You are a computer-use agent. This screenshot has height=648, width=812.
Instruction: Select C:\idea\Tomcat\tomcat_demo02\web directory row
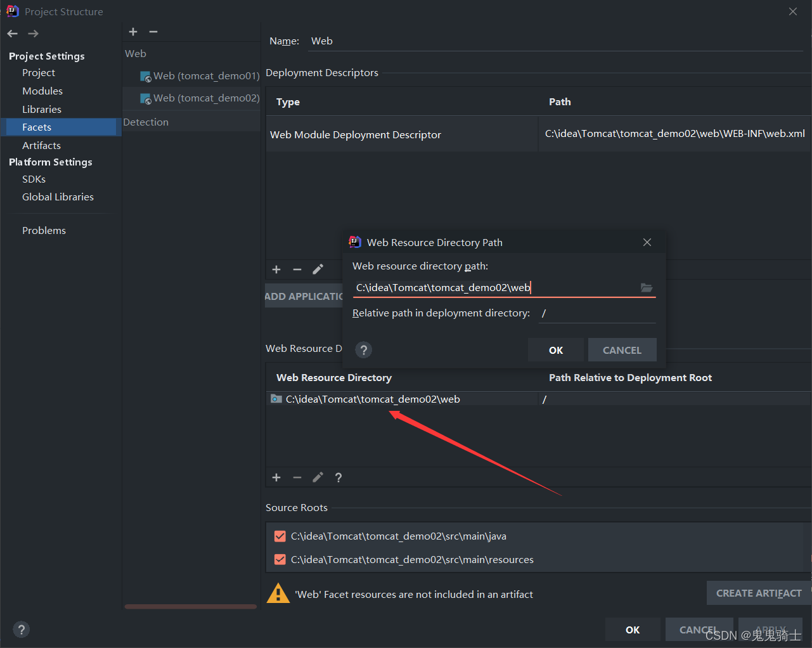coord(402,399)
